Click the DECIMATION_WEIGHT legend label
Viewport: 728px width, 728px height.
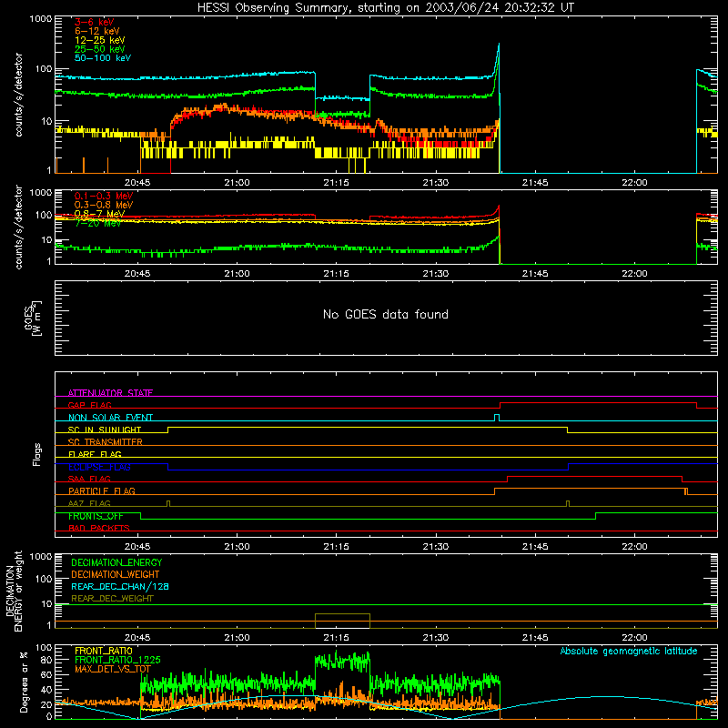pos(116,574)
